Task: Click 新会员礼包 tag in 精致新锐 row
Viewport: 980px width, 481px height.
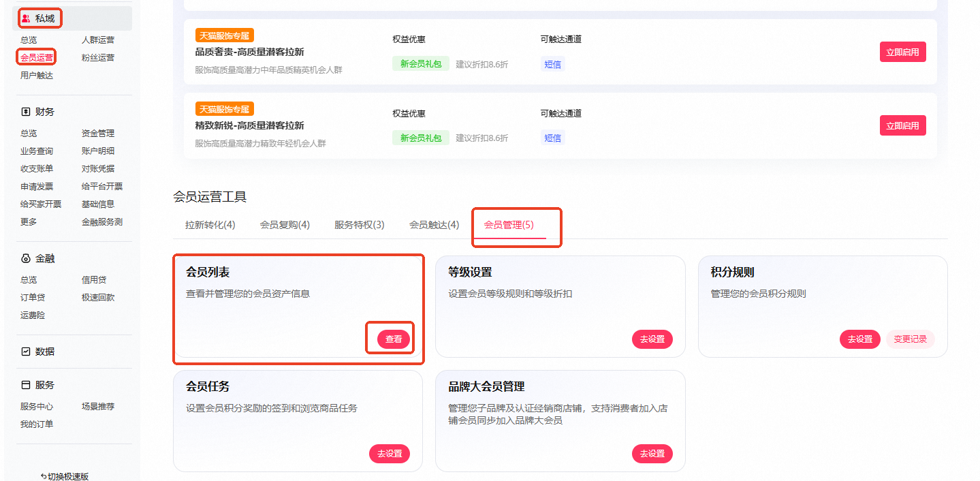Action: (x=420, y=138)
